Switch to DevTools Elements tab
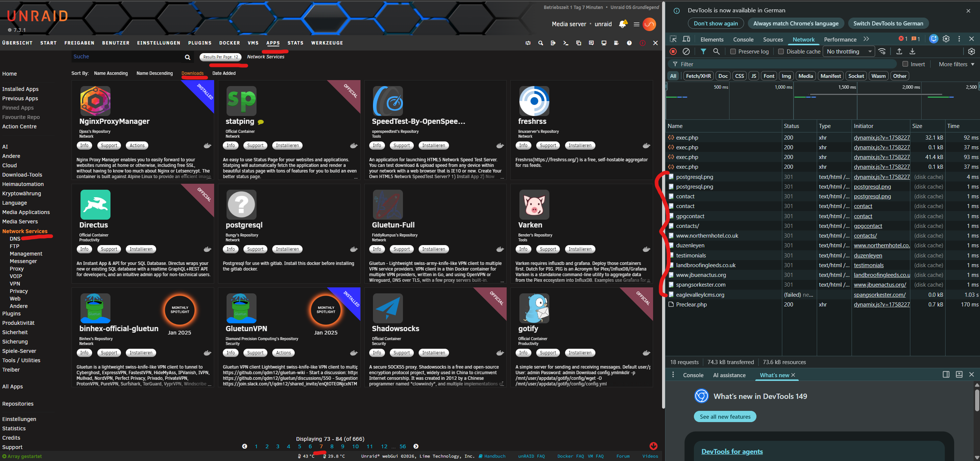Screen dimensions: 980x461 (712, 40)
